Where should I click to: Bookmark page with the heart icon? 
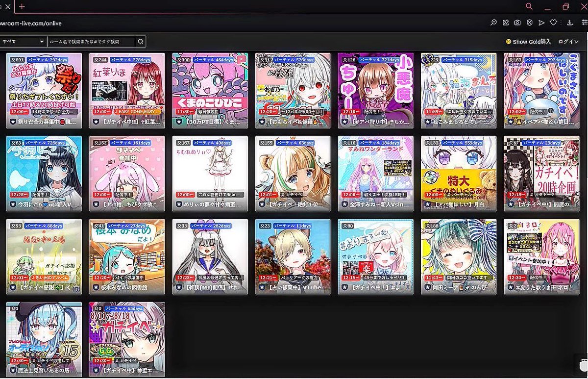pos(553,23)
